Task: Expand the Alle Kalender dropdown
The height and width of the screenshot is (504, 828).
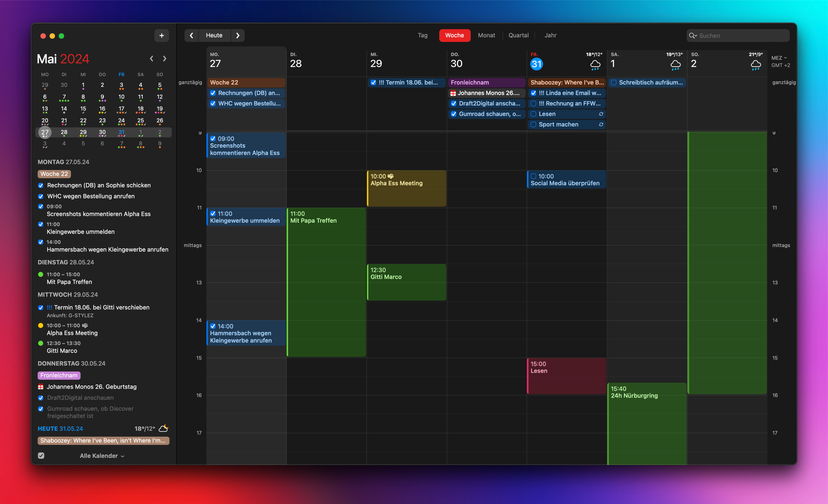Action: 101,456
